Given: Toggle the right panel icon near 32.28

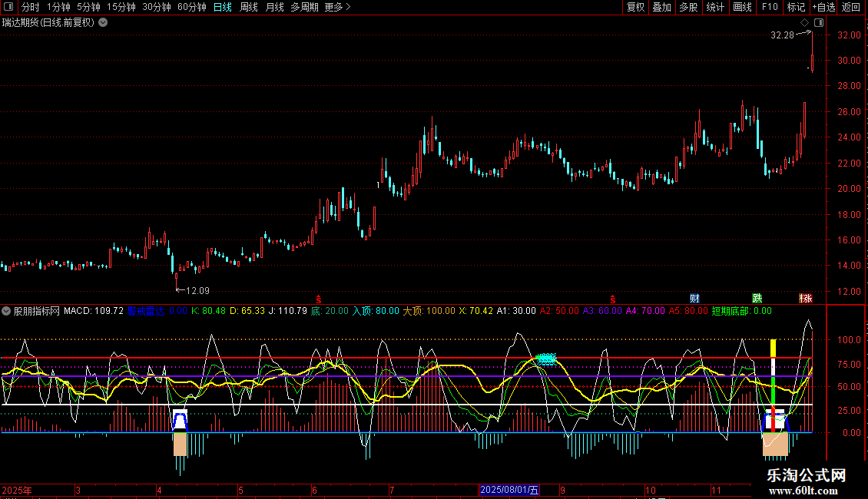Looking at the screenshot, I should click(x=819, y=23).
